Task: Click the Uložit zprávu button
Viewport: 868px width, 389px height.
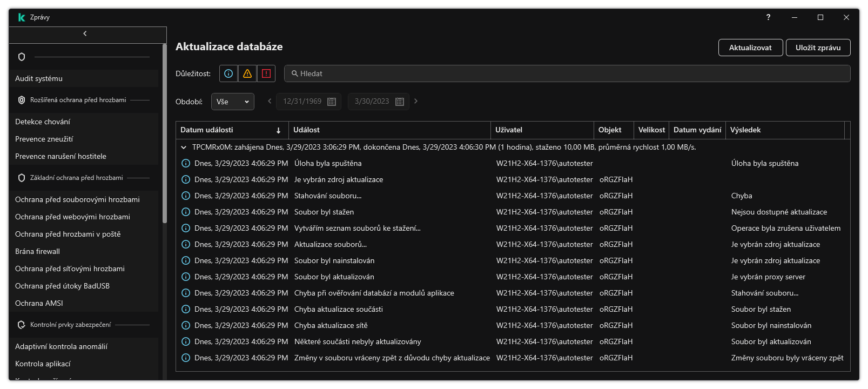Action: [818, 48]
